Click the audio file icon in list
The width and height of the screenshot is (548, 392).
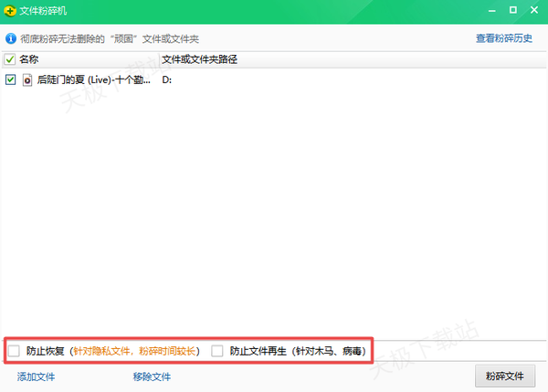tap(26, 80)
